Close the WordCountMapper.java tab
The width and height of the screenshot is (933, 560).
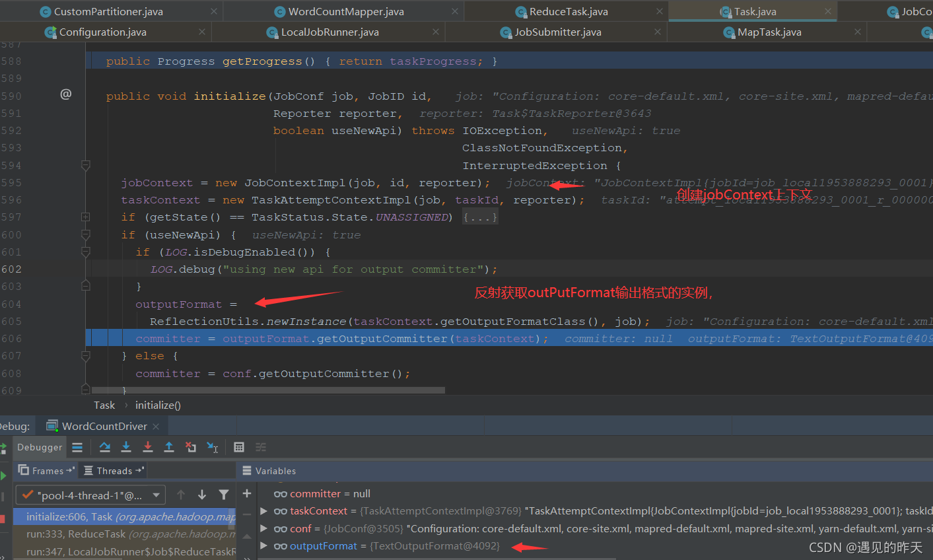(x=455, y=11)
